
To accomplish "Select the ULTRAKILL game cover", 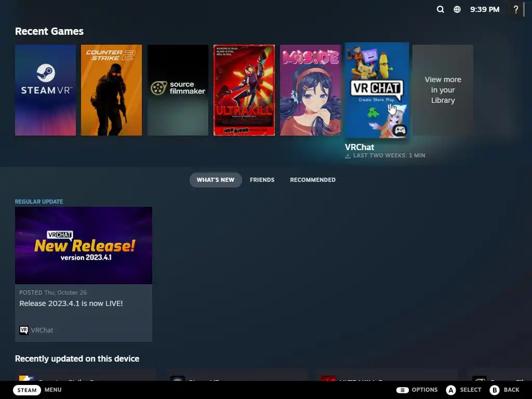I will 244,90.
